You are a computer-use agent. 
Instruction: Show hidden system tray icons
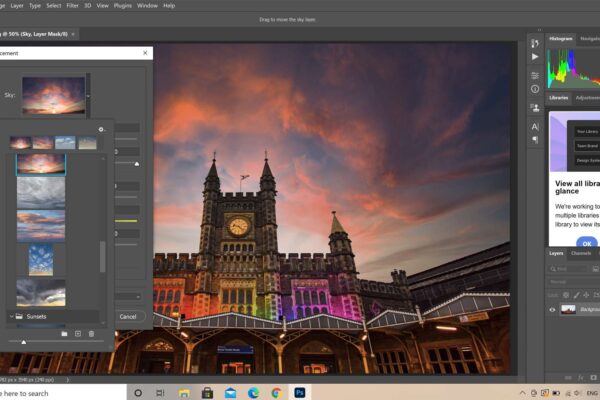click(522, 393)
